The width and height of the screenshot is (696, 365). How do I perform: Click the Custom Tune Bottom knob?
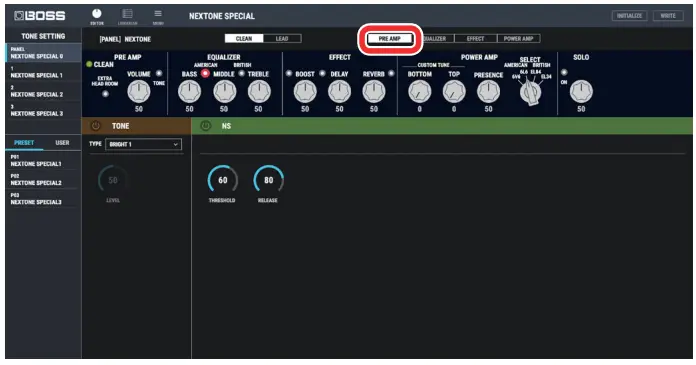point(419,91)
